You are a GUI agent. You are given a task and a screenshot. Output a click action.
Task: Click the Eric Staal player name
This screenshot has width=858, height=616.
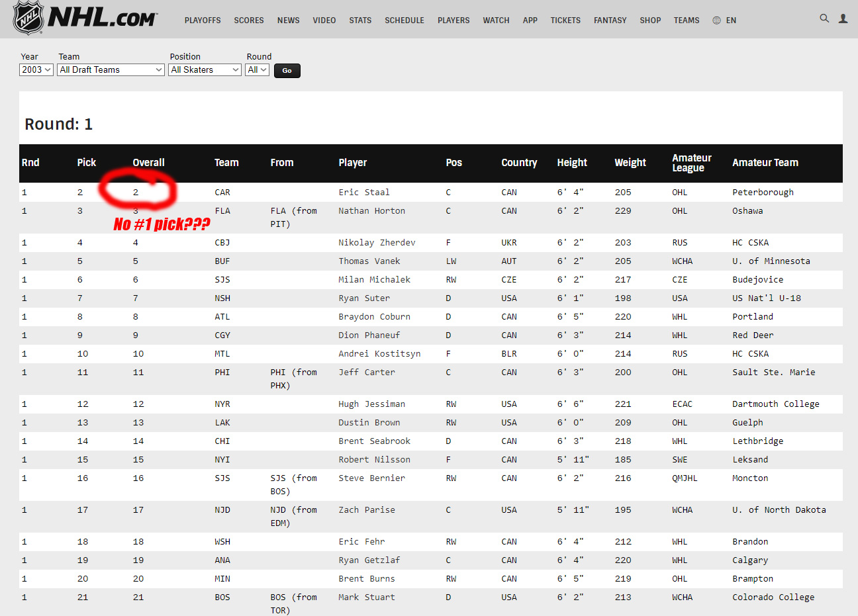click(364, 193)
